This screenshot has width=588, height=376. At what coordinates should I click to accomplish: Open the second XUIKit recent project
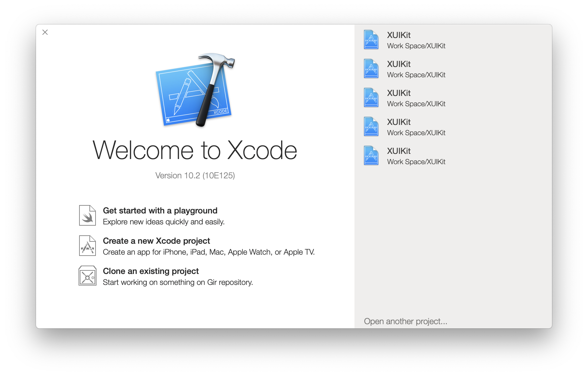(x=453, y=69)
